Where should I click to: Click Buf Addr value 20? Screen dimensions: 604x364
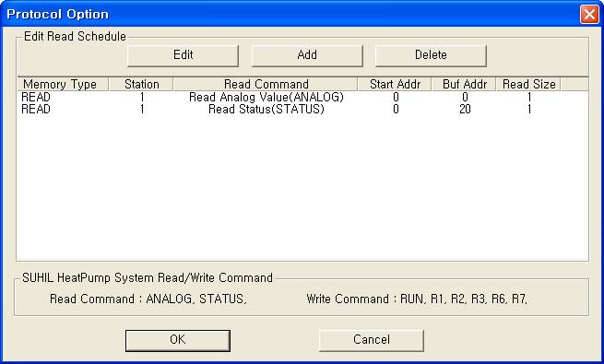coord(465,110)
